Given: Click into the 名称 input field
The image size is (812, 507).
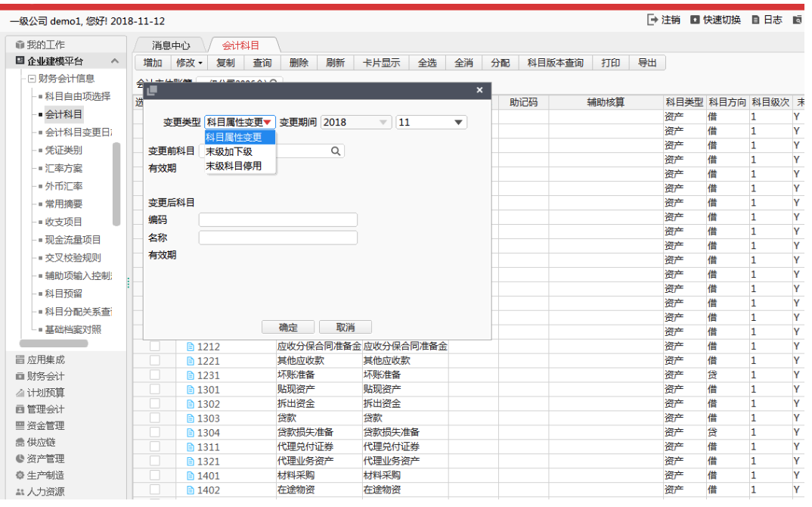Looking at the screenshot, I should tap(278, 238).
